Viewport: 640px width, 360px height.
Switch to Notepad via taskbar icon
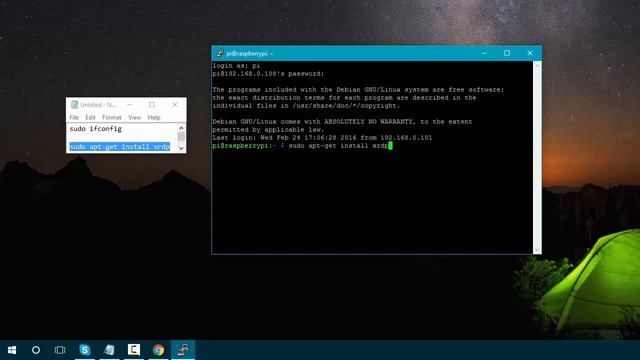click(109, 350)
